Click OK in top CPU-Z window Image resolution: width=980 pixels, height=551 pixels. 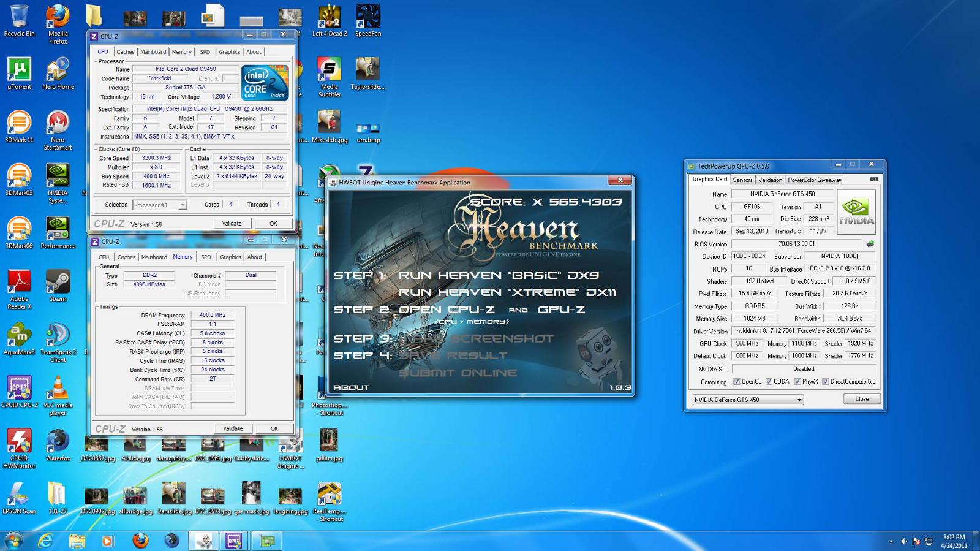tap(273, 224)
